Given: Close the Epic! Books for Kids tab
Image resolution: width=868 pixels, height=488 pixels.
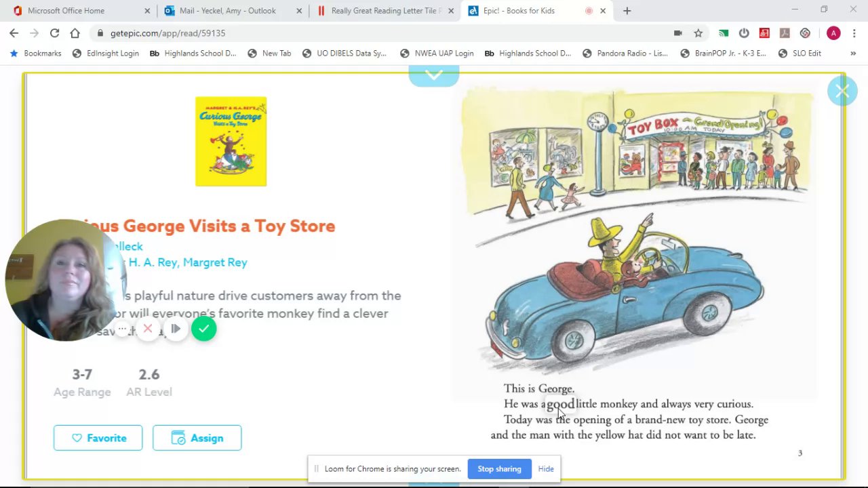Looking at the screenshot, I should [603, 11].
